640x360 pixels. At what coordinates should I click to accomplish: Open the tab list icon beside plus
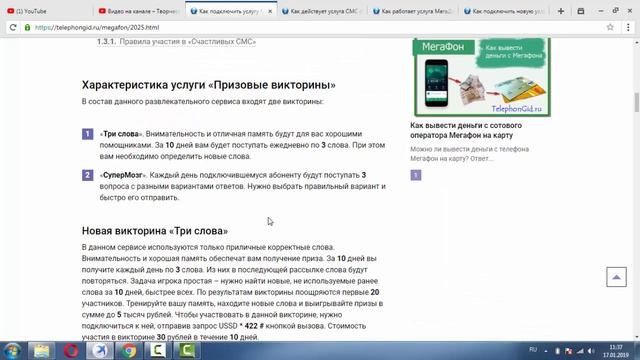tap(581, 11)
